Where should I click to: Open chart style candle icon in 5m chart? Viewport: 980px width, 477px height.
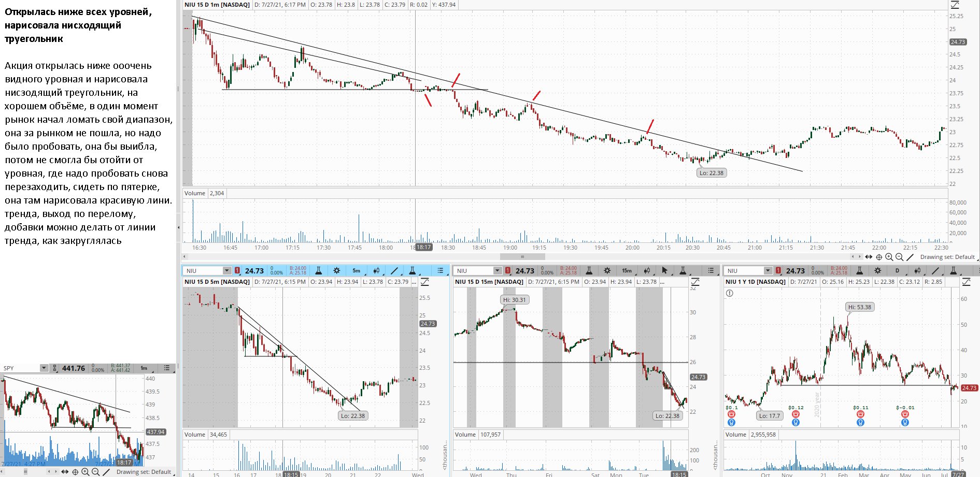[x=377, y=270]
